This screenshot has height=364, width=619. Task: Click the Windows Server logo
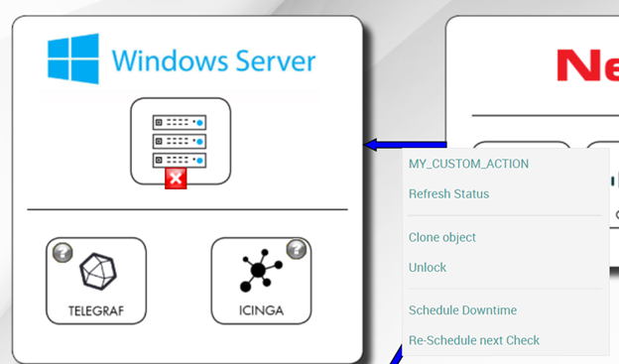(182, 60)
